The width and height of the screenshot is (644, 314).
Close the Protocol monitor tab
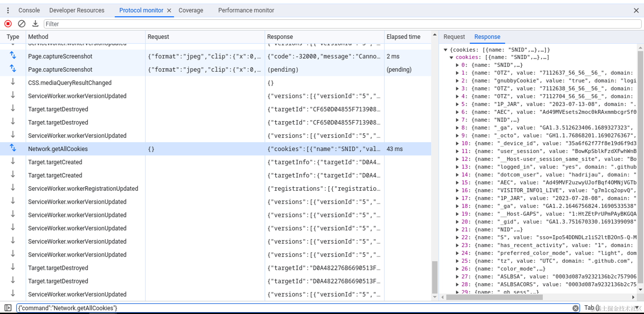click(169, 10)
